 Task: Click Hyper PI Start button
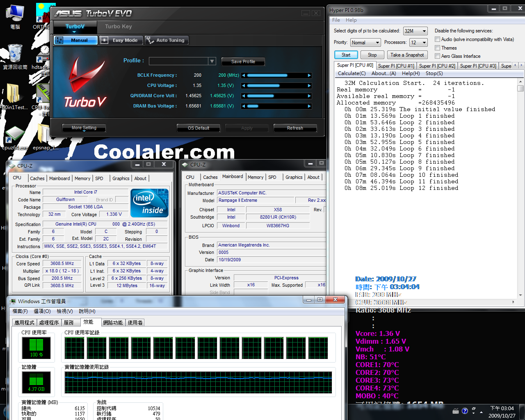click(346, 55)
